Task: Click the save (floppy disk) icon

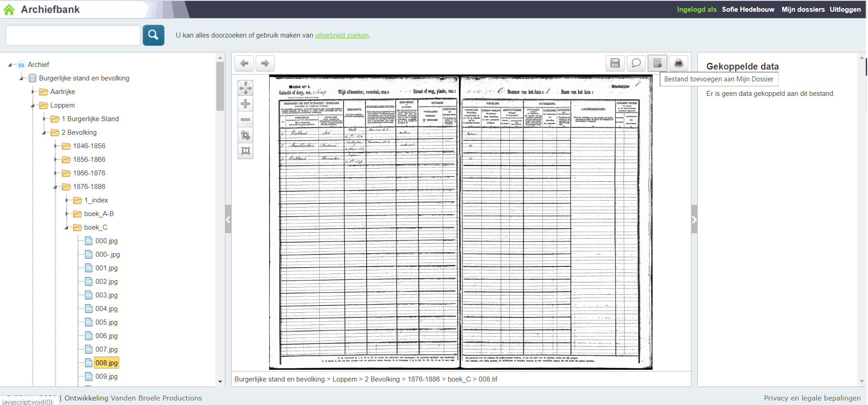Action: click(x=615, y=63)
